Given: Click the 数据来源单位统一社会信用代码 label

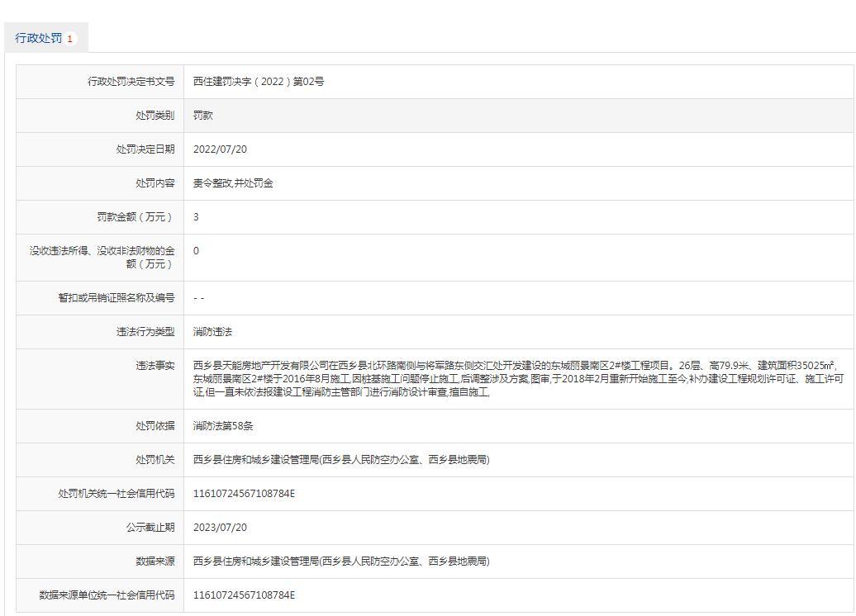Looking at the screenshot, I should [x=107, y=595].
